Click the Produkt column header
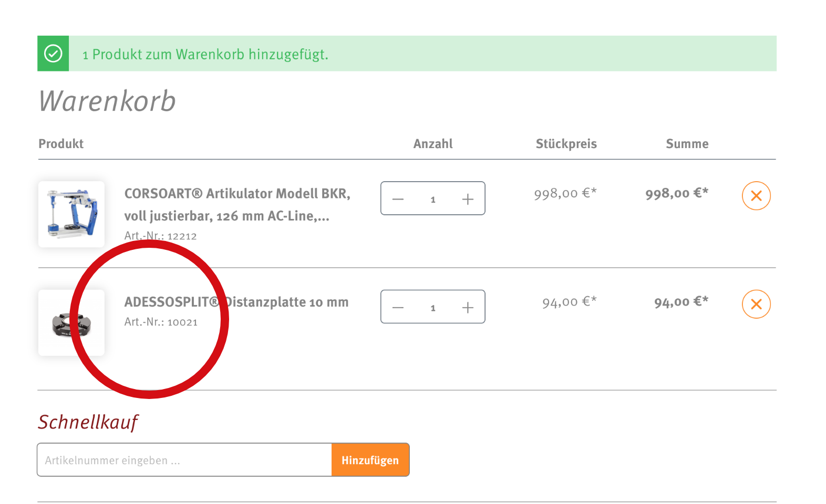The height and width of the screenshot is (504, 826). [61, 144]
